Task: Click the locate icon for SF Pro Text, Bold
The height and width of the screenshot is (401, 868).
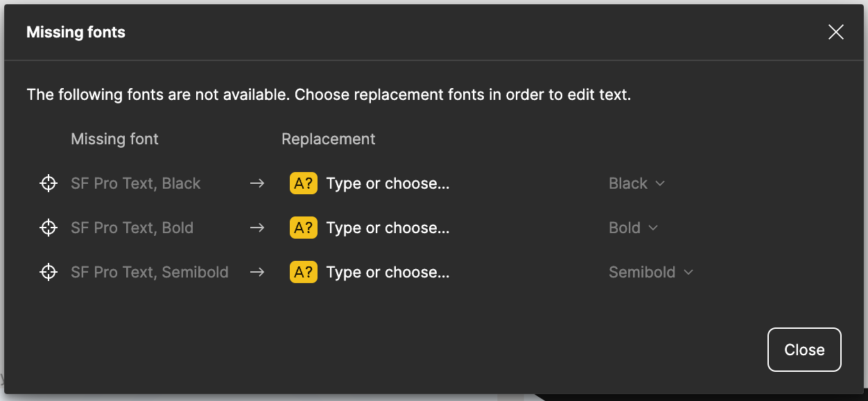Action: click(x=48, y=228)
